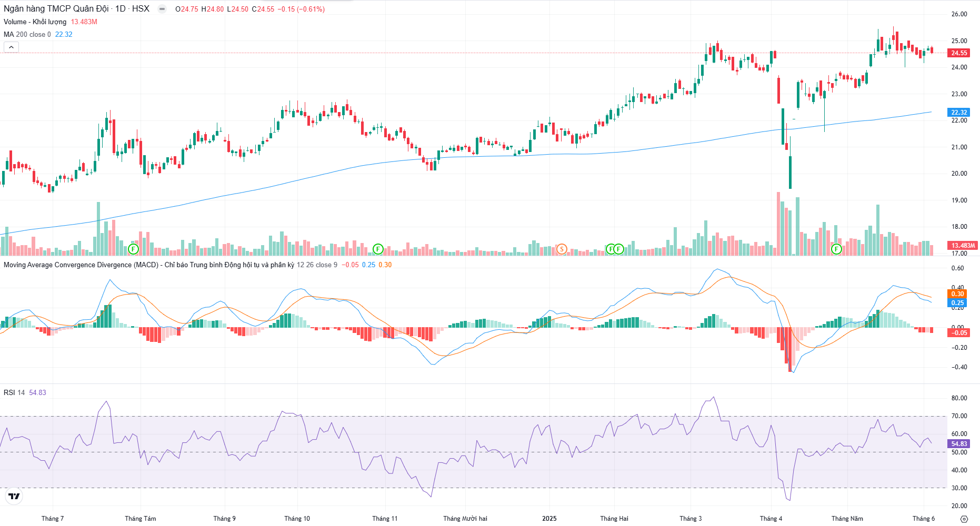Click the L24.50 low value
Viewport: 980px width, 526px height.
(x=237, y=9)
